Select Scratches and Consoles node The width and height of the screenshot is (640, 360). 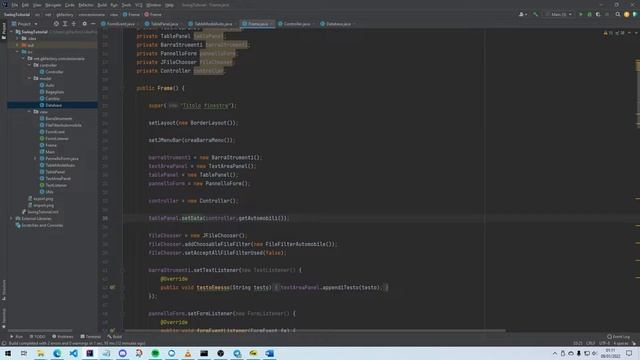coord(42,225)
